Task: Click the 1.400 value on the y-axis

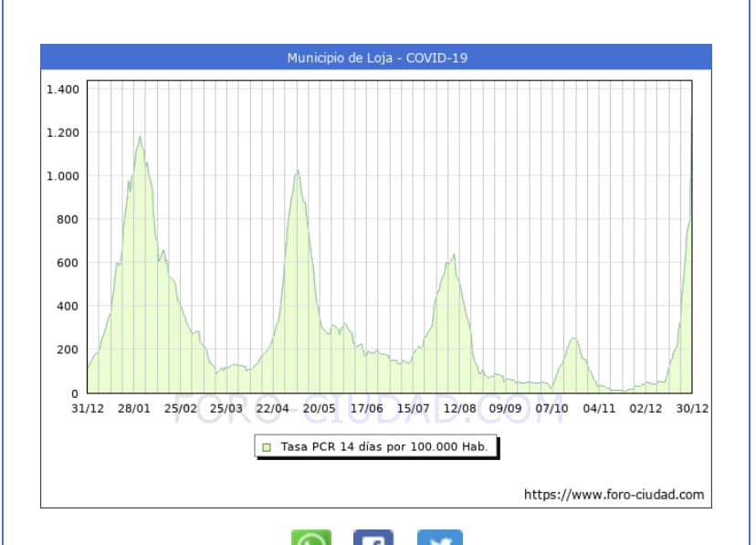Action: click(x=62, y=89)
